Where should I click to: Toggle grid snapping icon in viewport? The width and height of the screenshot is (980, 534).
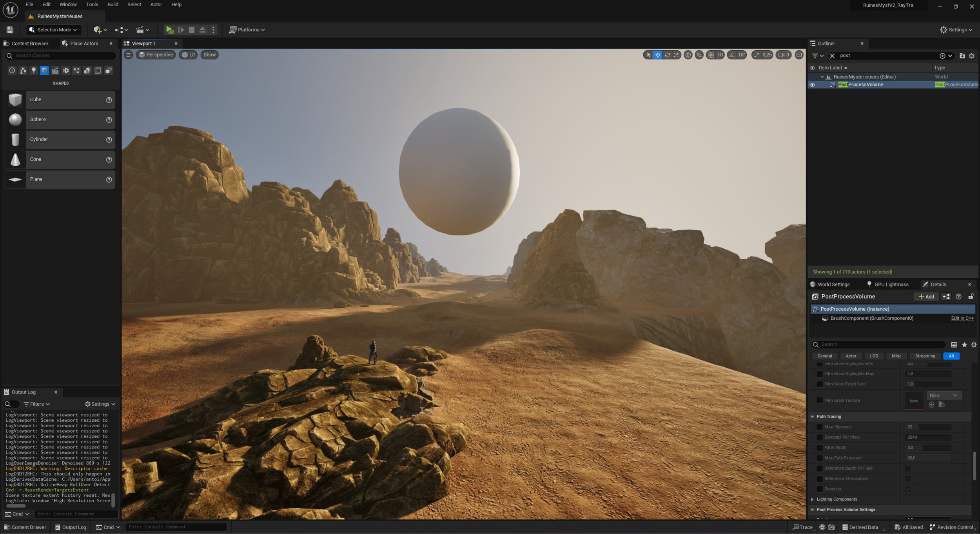coord(711,55)
